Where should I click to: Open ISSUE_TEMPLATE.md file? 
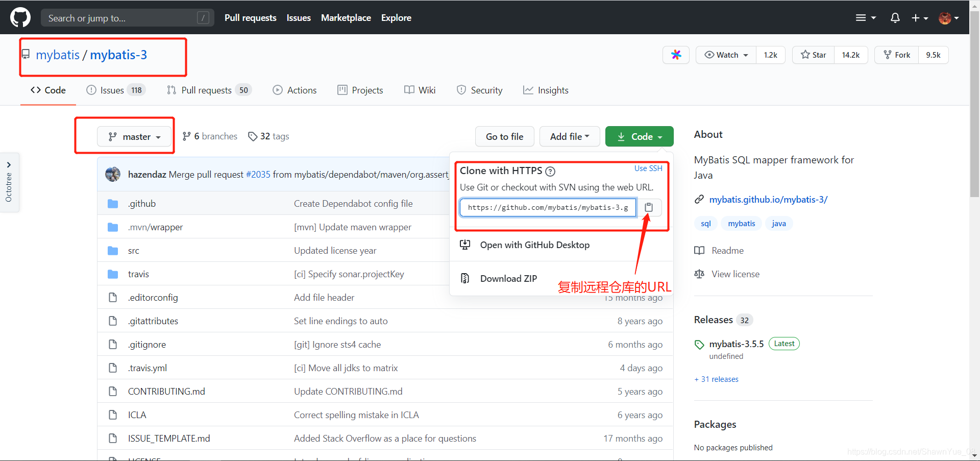click(169, 439)
